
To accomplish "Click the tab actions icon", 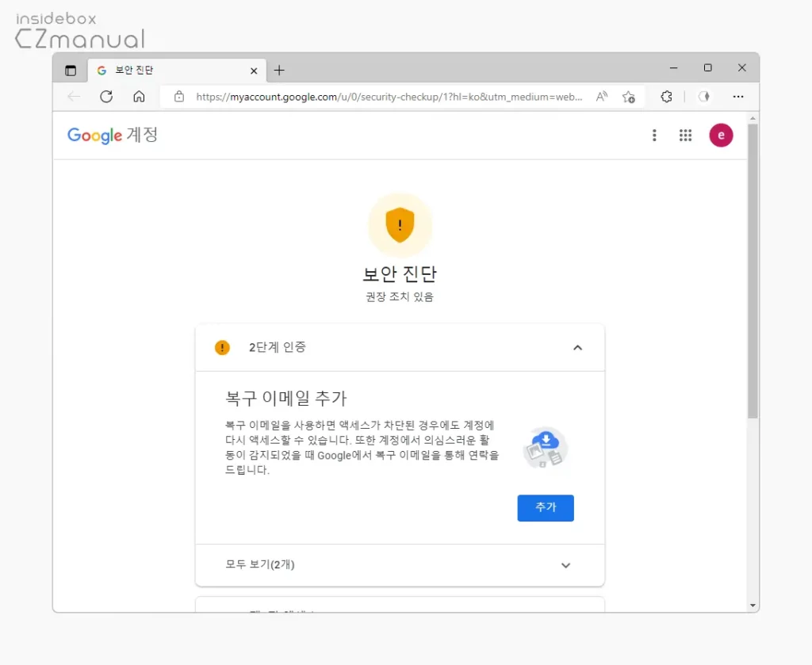I will point(70,70).
